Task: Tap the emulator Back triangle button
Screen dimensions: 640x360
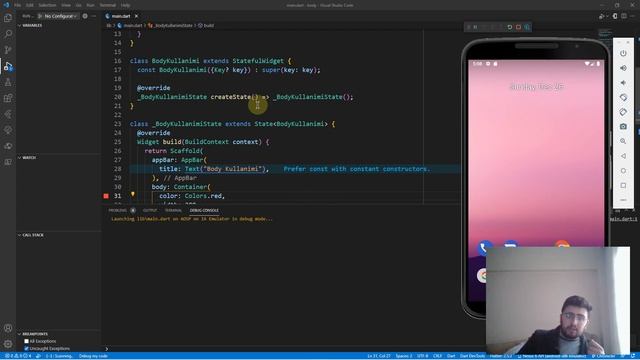Action: click(623, 156)
